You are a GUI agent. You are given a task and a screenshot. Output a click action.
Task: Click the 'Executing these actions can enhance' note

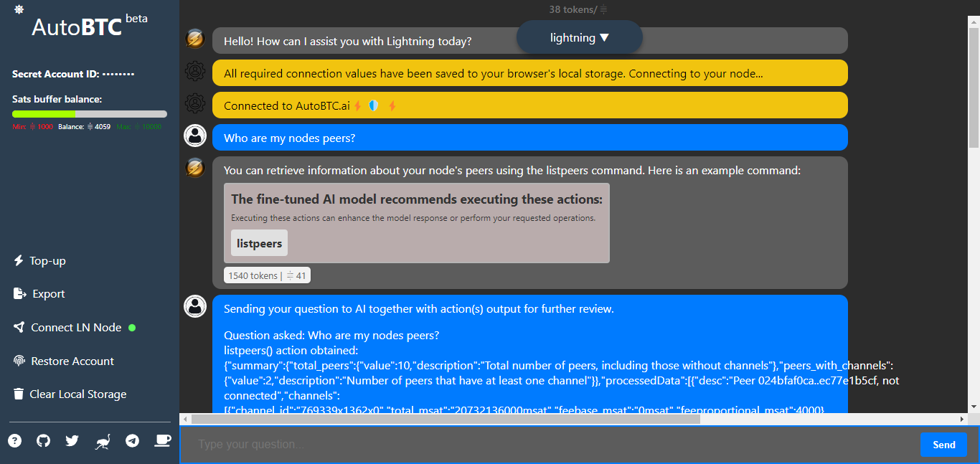coord(413,218)
